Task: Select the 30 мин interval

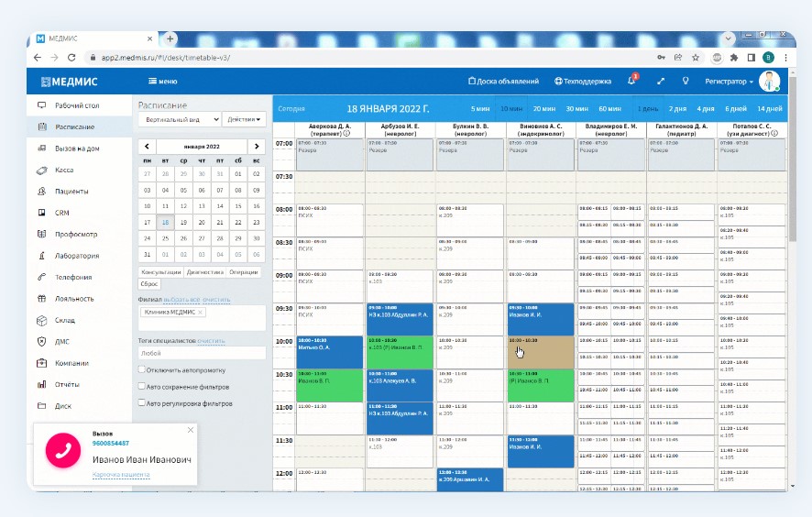Action: [576, 109]
